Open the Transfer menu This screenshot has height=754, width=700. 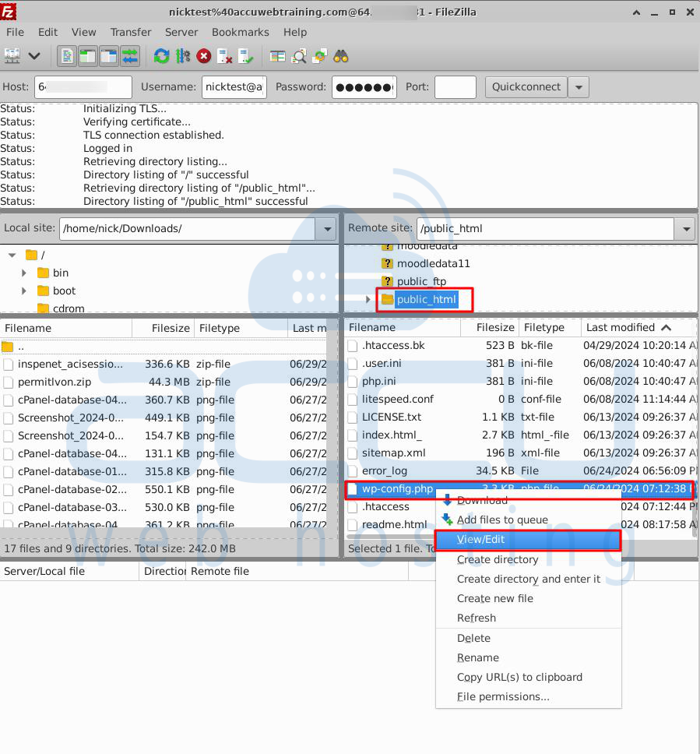(x=130, y=32)
